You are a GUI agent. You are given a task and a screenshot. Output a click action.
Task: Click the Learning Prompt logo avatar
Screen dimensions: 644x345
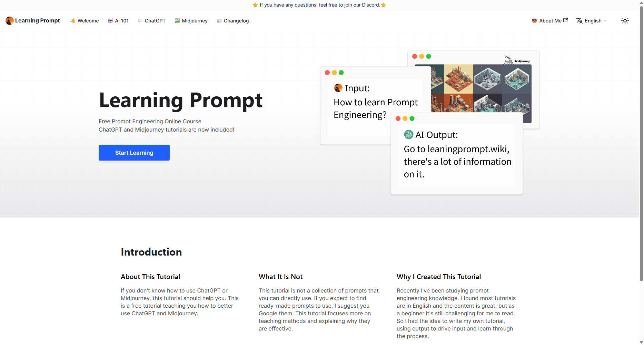tap(10, 21)
